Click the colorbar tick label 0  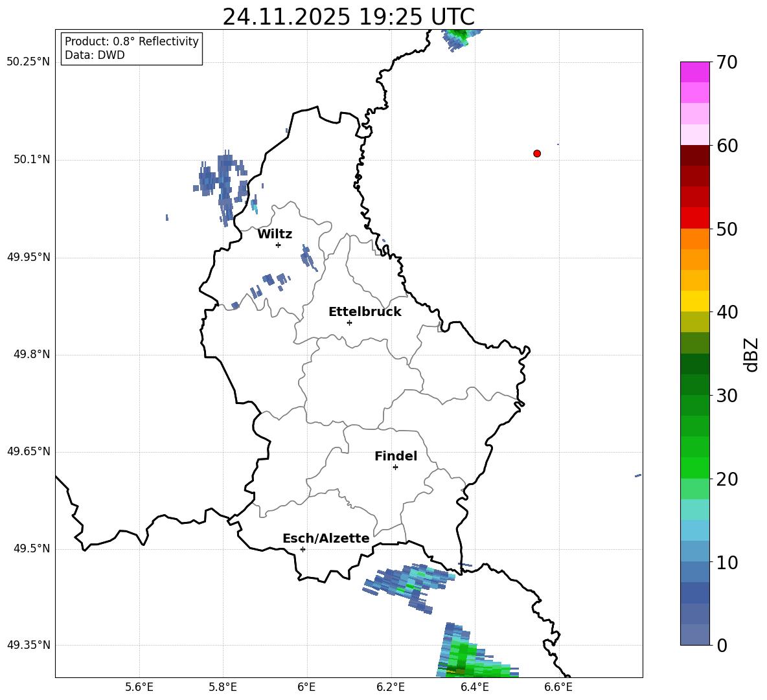click(x=722, y=646)
